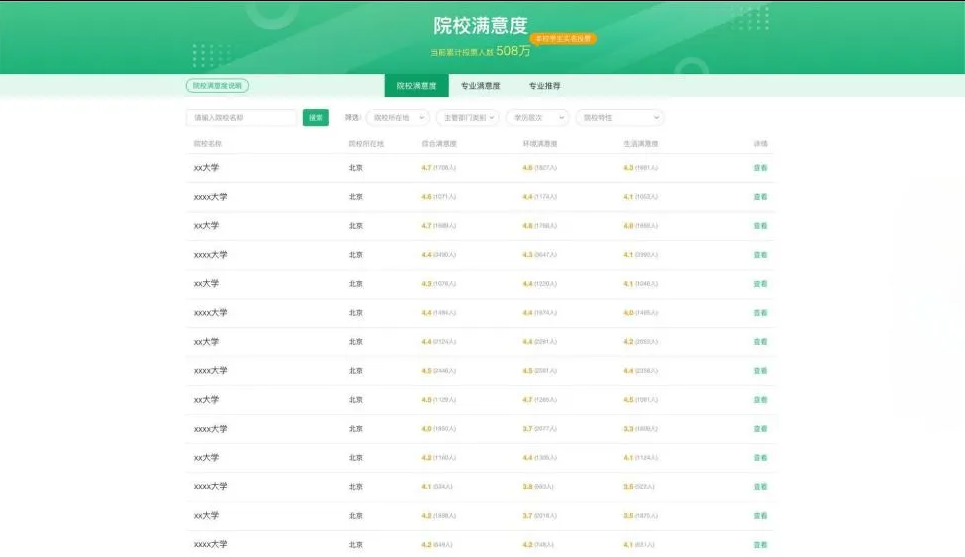The image size is (965, 557).
Task: Open the 专业推荐 tab
Action: [x=545, y=86]
